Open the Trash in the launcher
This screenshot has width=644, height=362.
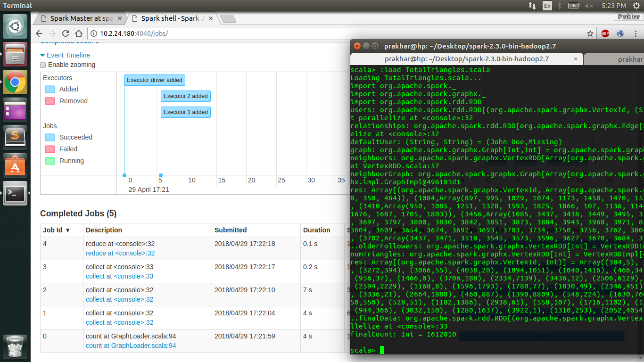[16, 347]
